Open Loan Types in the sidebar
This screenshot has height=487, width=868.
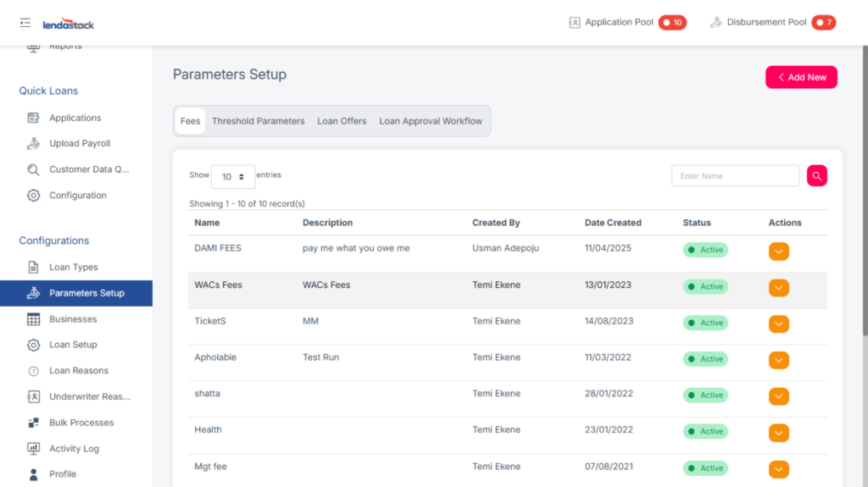tap(73, 268)
